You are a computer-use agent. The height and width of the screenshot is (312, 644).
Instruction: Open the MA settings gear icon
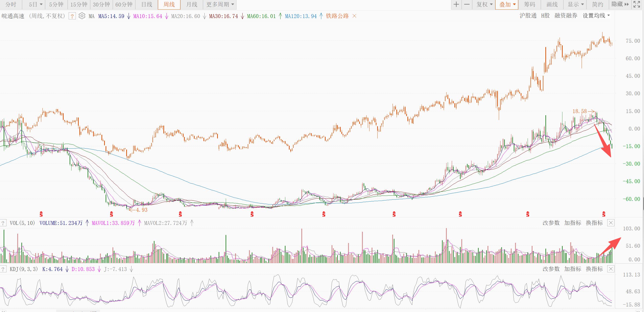tap(82, 16)
